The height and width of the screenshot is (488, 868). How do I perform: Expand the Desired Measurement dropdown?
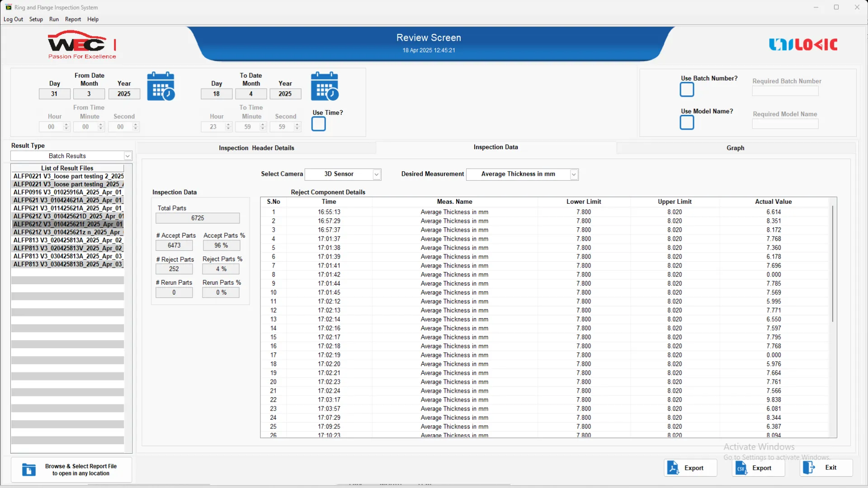click(x=574, y=174)
